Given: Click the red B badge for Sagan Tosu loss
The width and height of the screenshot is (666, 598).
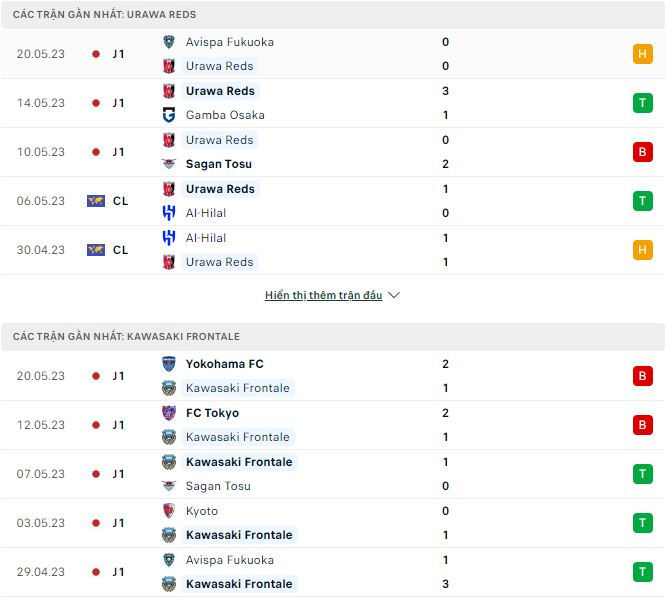Looking at the screenshot, I should tap(642, 152).
